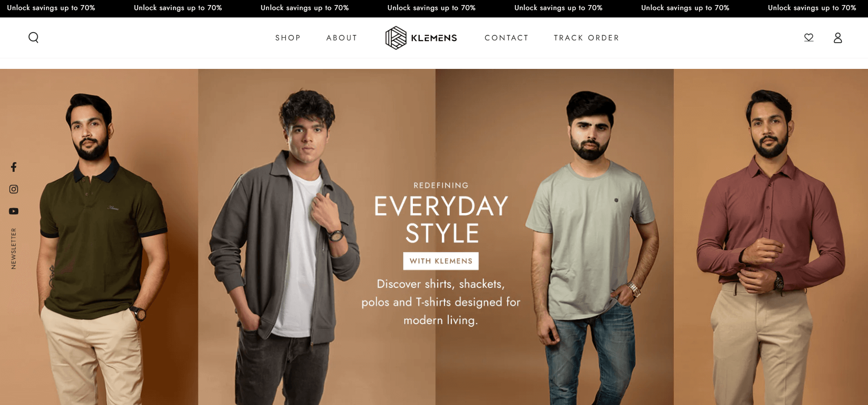
Task: Open the vertical NEWSLETTER link
Action: click(14, 248)
